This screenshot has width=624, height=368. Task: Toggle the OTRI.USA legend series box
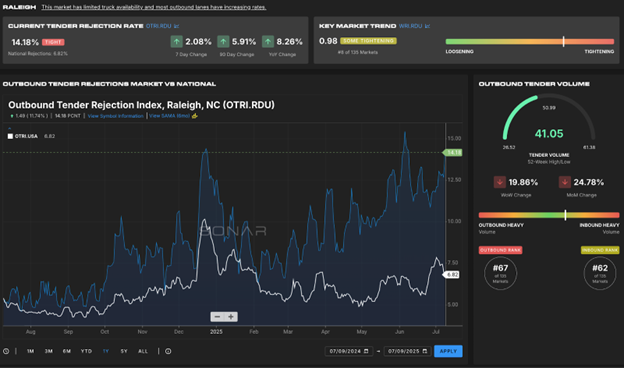[10, 136]
